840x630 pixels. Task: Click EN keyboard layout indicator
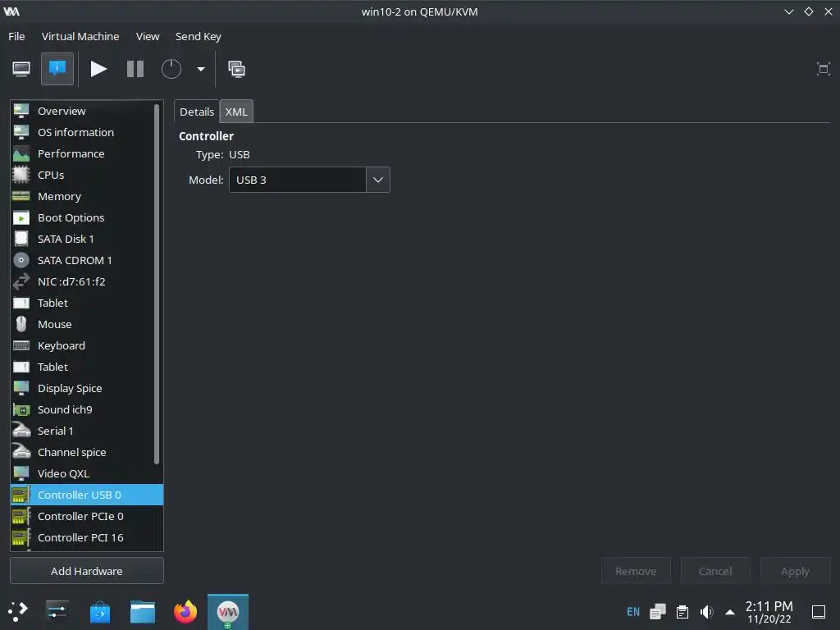[x=633, y=612]
